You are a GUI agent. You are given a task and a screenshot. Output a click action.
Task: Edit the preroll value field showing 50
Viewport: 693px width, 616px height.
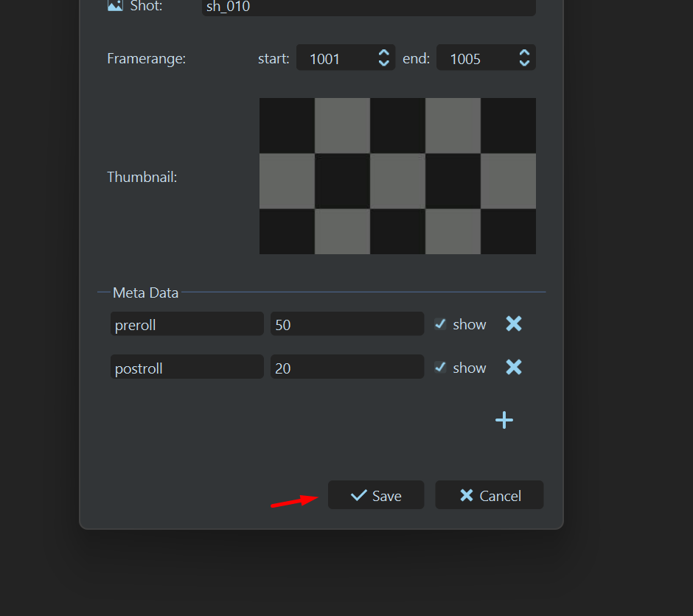pyautogui.click(x=346, y=324)
